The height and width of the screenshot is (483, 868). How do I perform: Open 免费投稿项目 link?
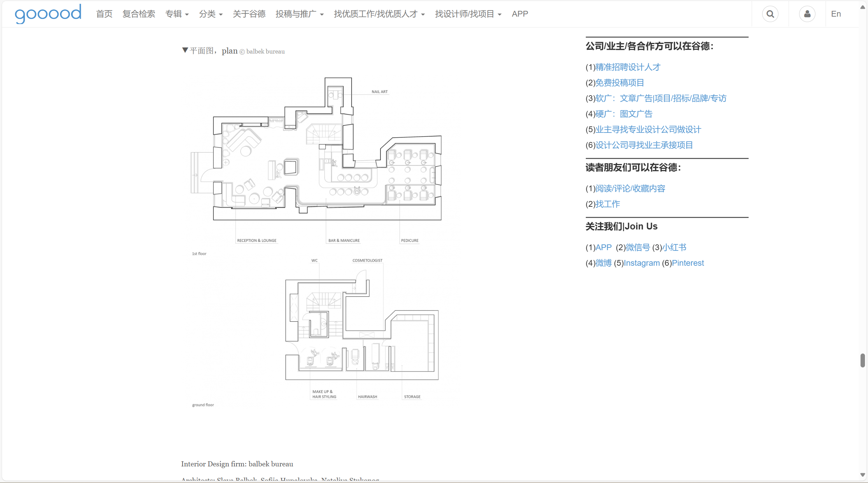click(x=620, y=83)
